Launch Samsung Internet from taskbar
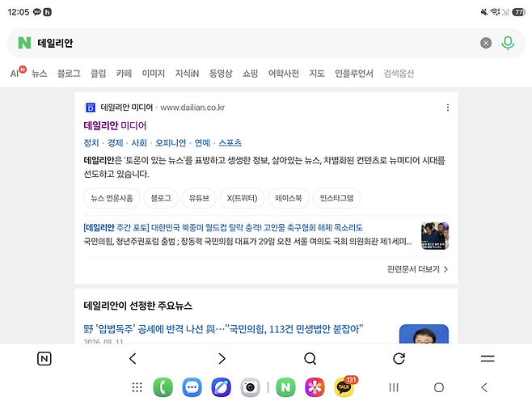Viewport: 532px width, 401px height. point(222,387)
